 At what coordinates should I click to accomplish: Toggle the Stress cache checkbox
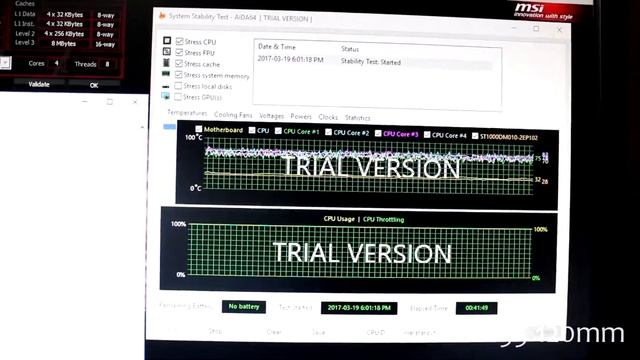[179, 63]
